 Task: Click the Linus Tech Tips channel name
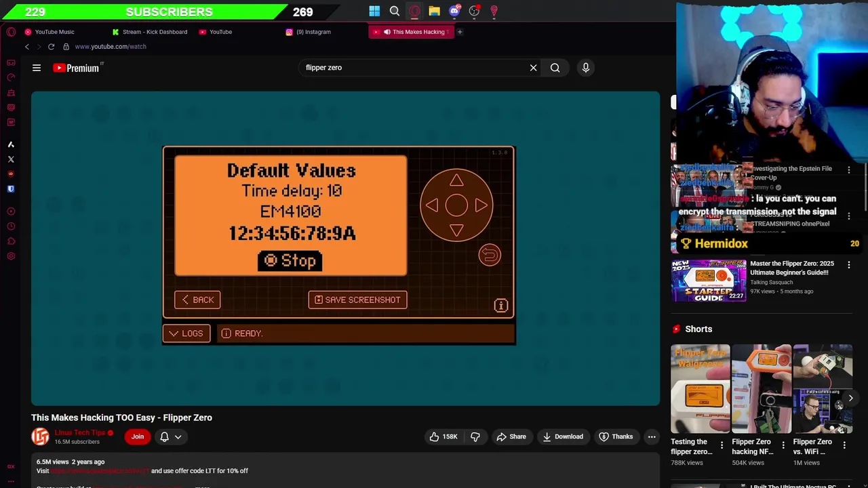pos(79,432)
